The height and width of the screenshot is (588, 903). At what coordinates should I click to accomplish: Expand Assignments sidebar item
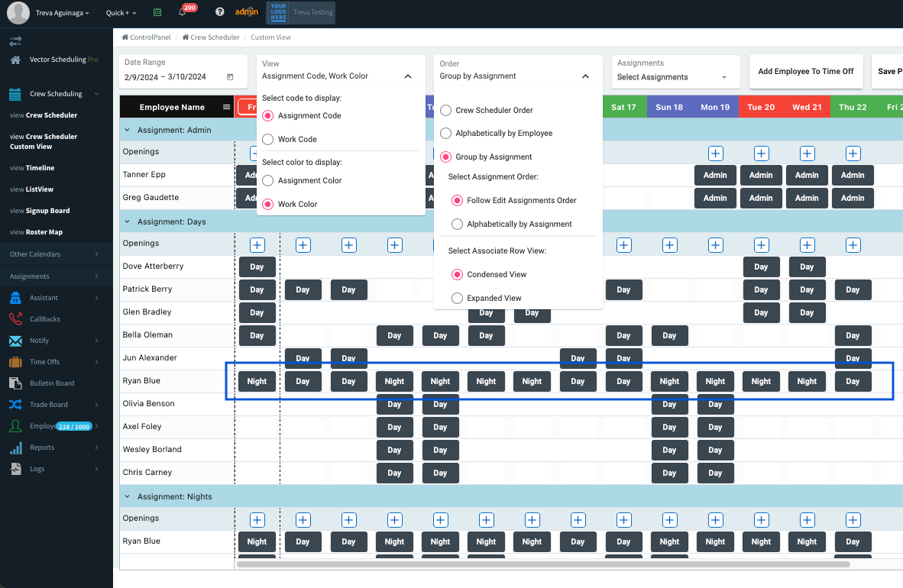tap(57, 276)
